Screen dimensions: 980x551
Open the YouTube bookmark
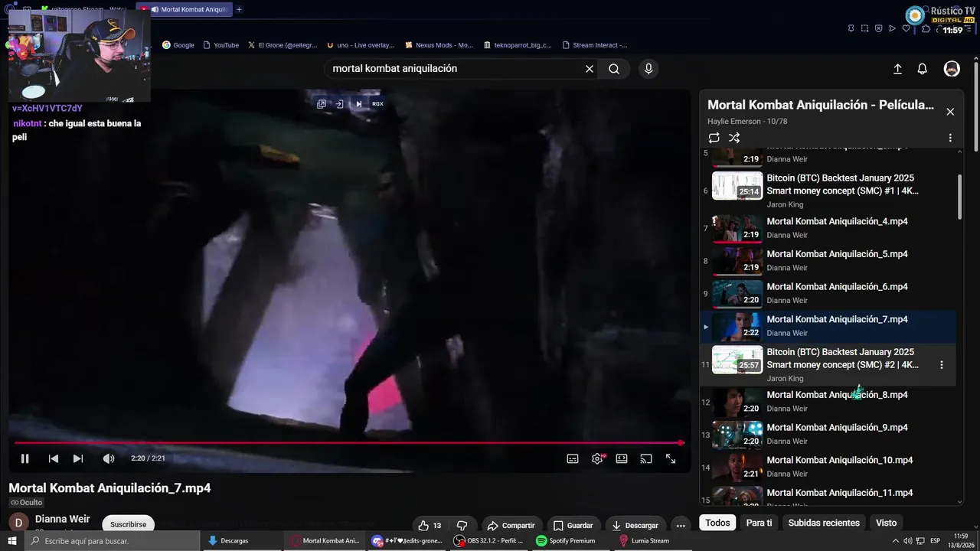pos(220,45)
